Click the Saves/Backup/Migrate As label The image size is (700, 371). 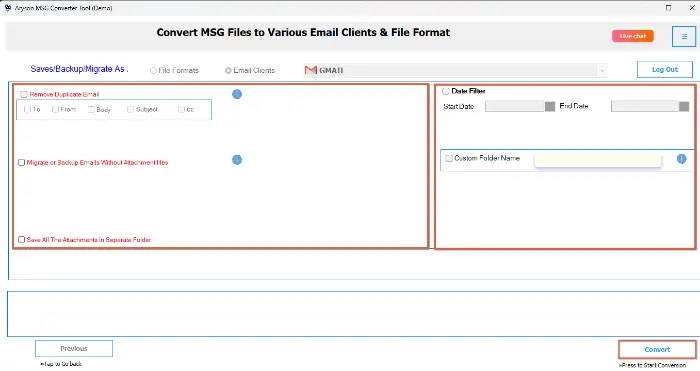79,69
